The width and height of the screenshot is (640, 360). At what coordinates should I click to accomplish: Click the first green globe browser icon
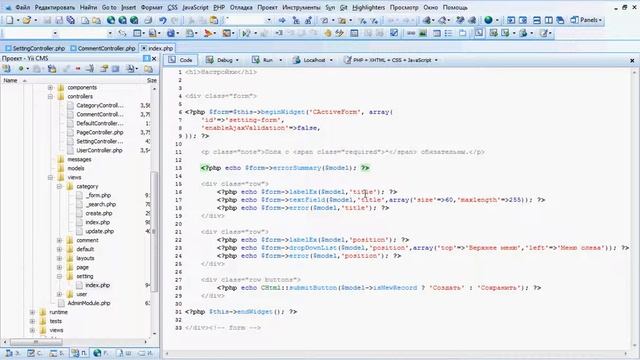111,20
